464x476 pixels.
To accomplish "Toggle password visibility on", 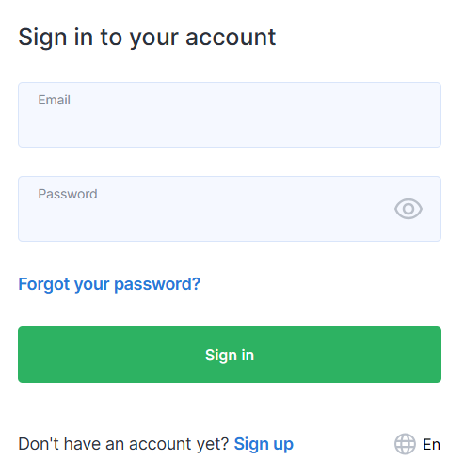I will click(x=408, y=209).
